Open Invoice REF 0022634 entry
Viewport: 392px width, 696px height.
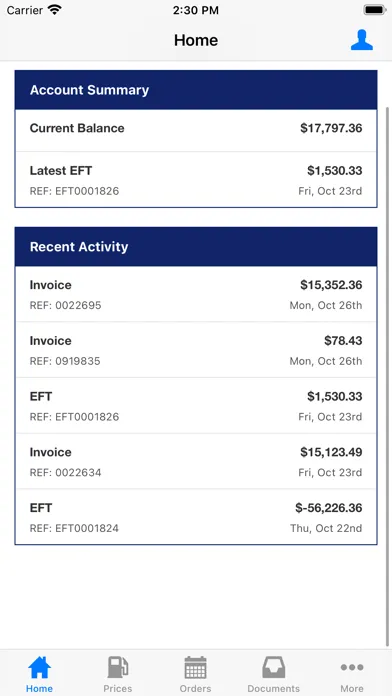coord(196,462)
